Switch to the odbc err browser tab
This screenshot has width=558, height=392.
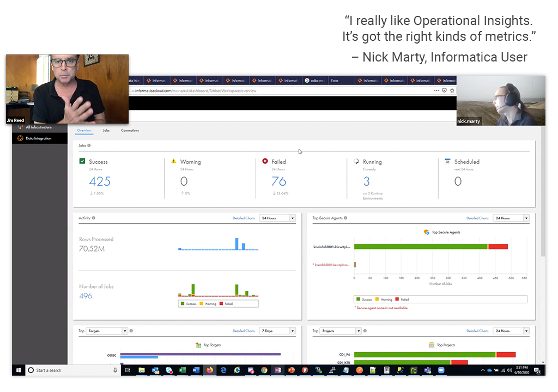(315, 81)
